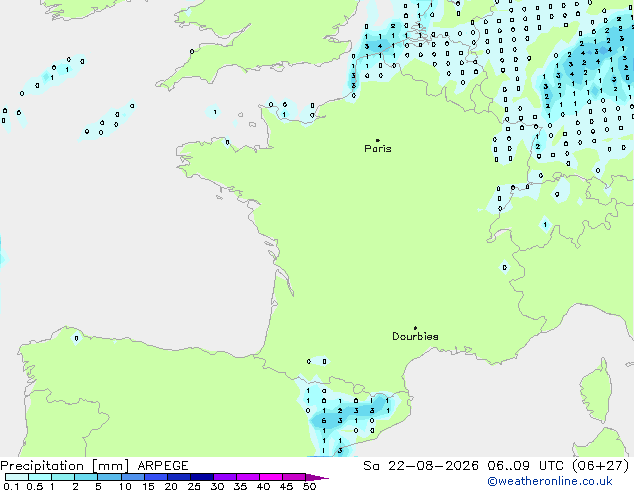Click the Precipitation [mm] title text
This screenshot has height=490, width=634.
click(65, 466)
